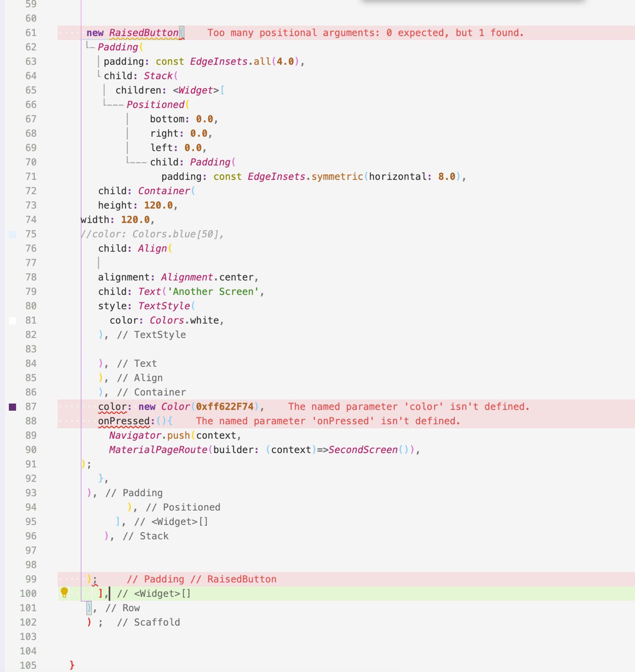Click line number 99 in the gutter
This screenshot has height=672, width=635.
(31, 579)
